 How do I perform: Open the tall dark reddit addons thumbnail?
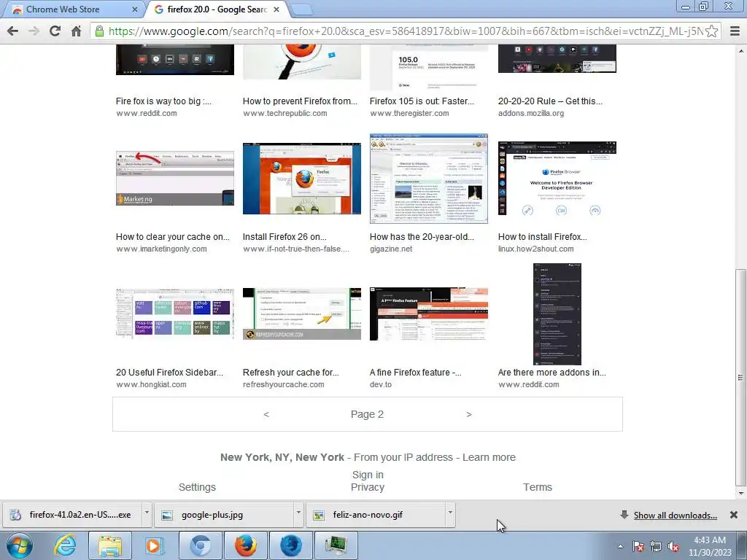pos(557,314)
